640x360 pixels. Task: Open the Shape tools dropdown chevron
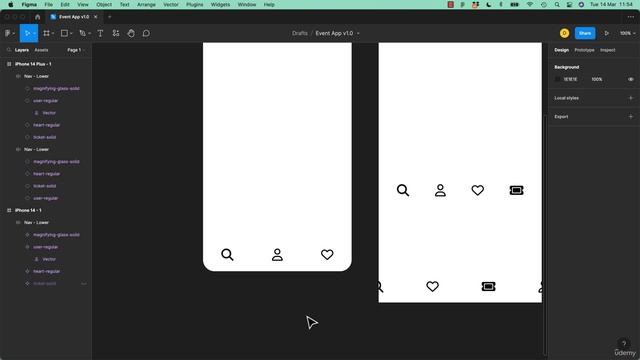(x=71, y=33)
